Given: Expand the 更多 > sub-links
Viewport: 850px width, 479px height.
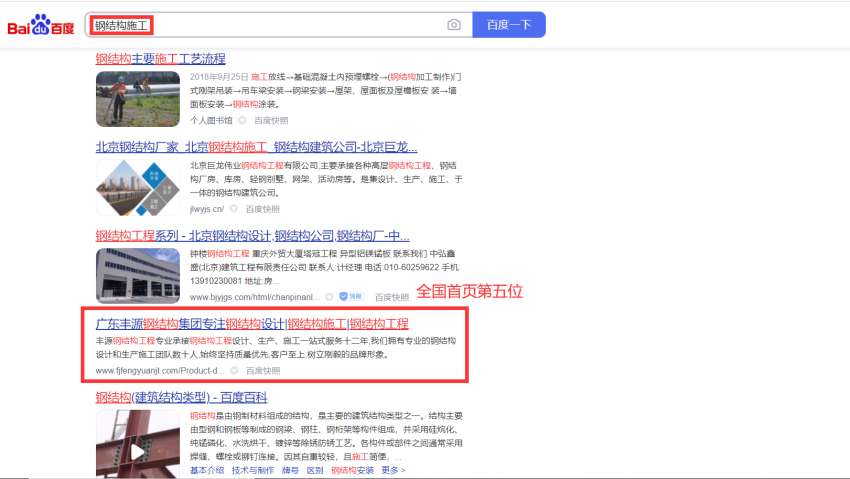Looking at the screenshot, I should coord(394,470).
